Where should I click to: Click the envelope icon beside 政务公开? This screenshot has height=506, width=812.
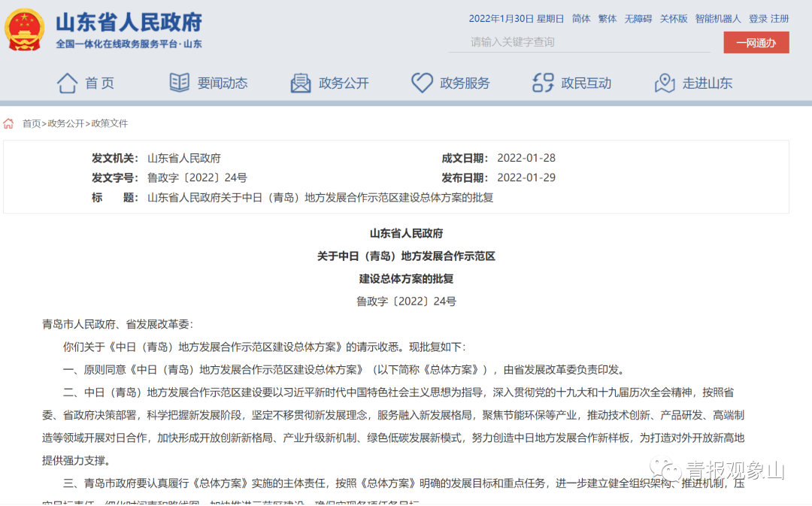[301, 83]
